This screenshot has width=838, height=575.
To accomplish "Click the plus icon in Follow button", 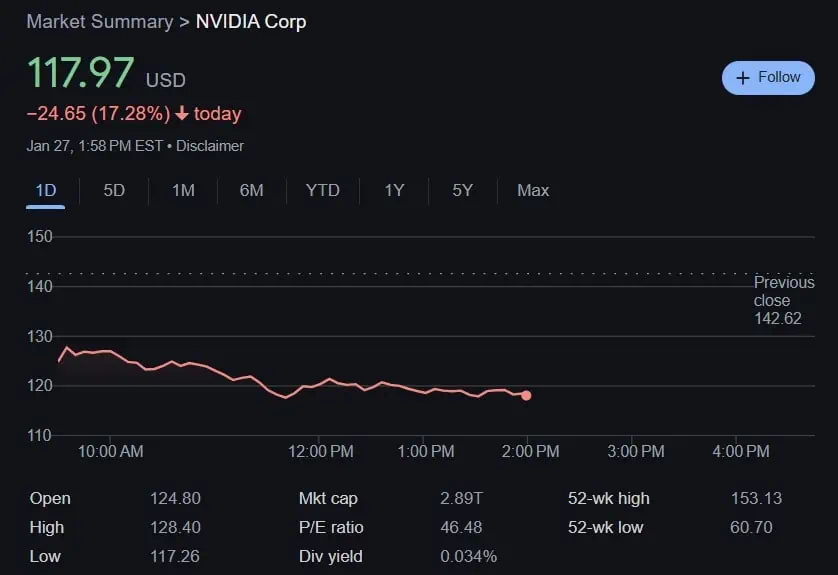I will (x=742, y=78).
